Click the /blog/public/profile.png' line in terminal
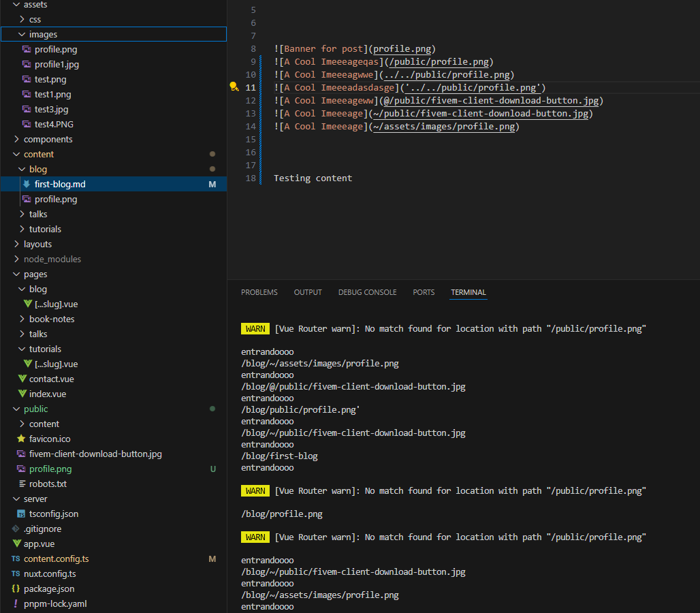This screenshot has width=700, height=613. (x=300, y=409)
